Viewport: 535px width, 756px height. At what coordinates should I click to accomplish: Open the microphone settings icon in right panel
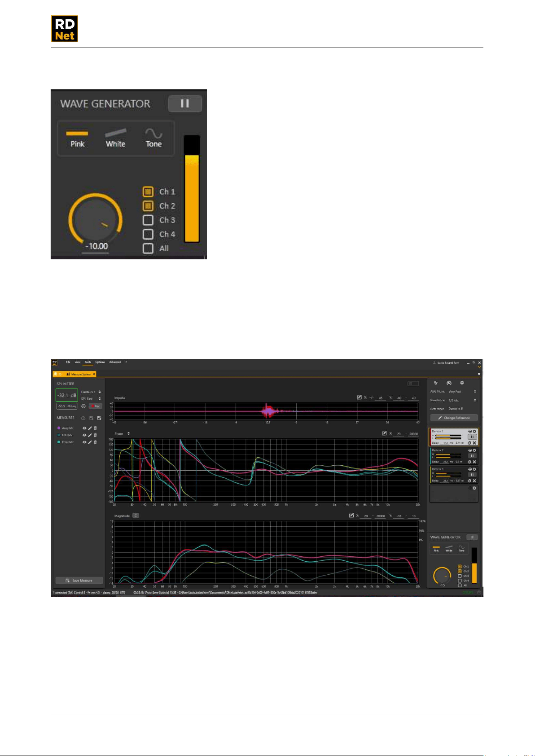pyautogui.click(x=435, y=383)
